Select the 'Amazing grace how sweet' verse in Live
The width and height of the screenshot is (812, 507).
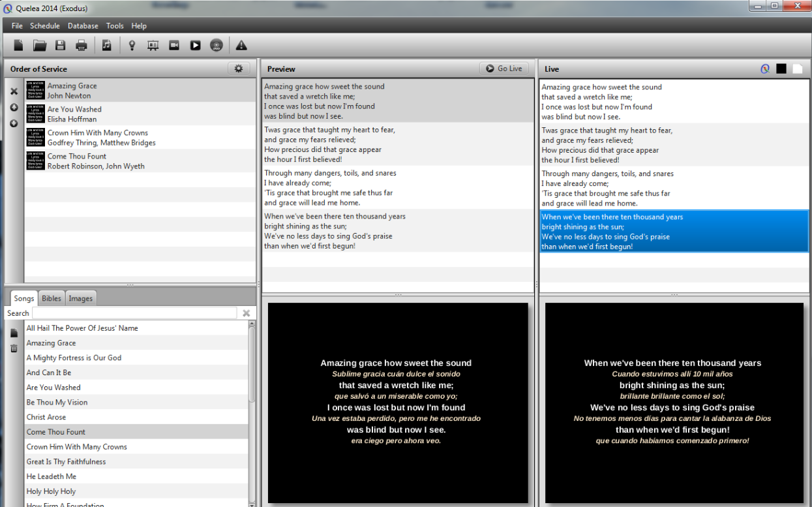[674, 102]
